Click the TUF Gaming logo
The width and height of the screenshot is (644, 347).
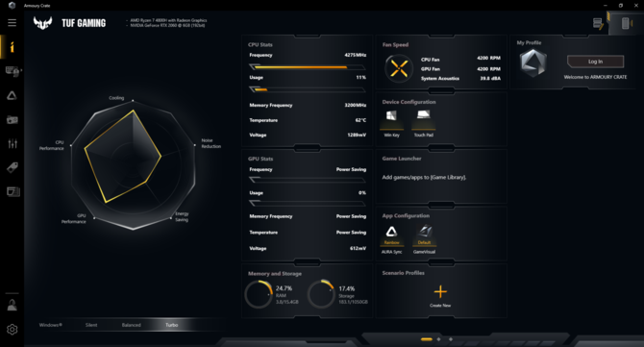click(42, 23)
